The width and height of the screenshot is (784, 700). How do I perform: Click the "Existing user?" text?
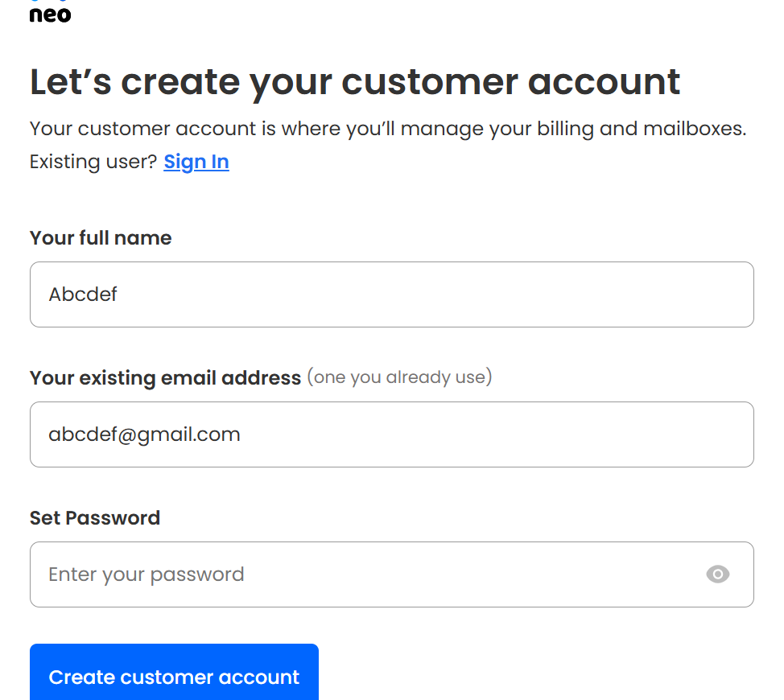pos(93,162)
